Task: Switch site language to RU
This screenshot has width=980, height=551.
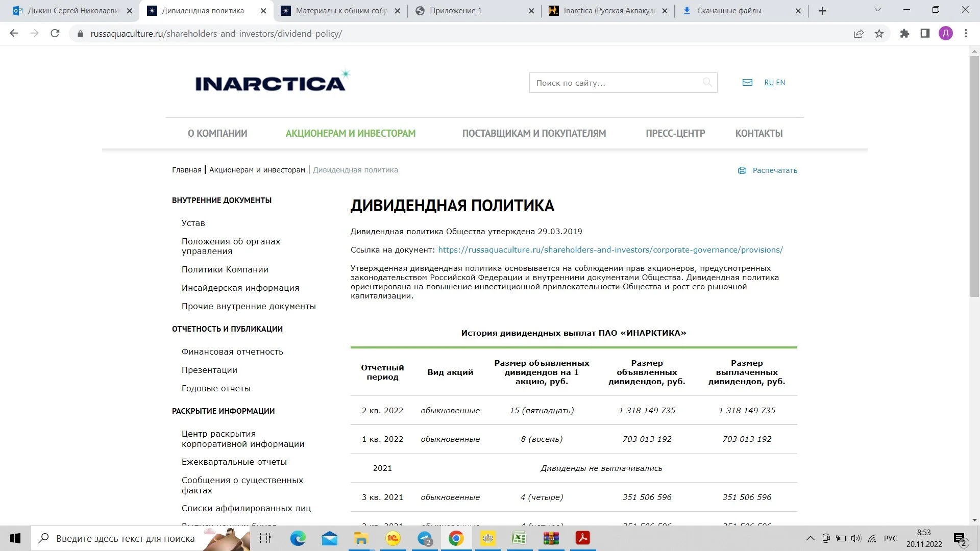Action: tap(769, 83)
